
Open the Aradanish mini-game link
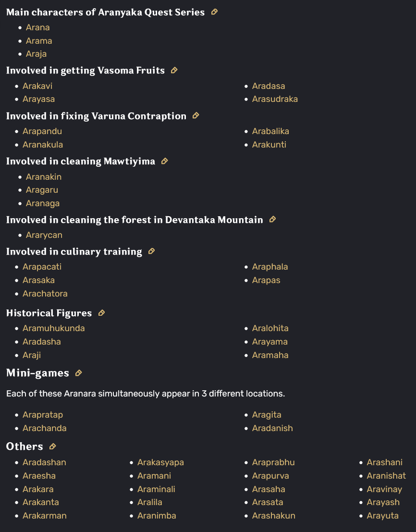pyautogui.click(x=272, y=428)
